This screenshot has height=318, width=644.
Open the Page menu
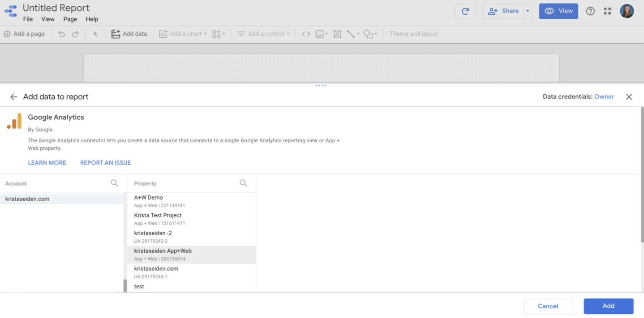(x=70, y=19)
